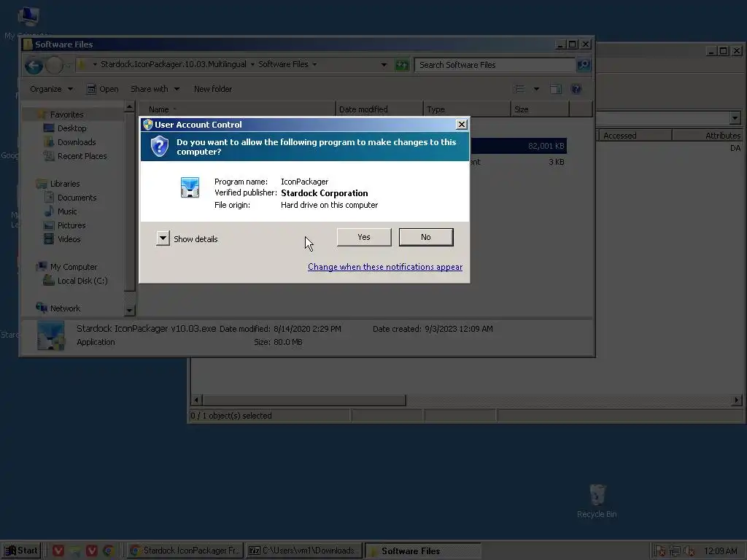The image size is (747, 560).
Task: Click the system tray clock showing 12:09 AM
Action: [720, 551]
